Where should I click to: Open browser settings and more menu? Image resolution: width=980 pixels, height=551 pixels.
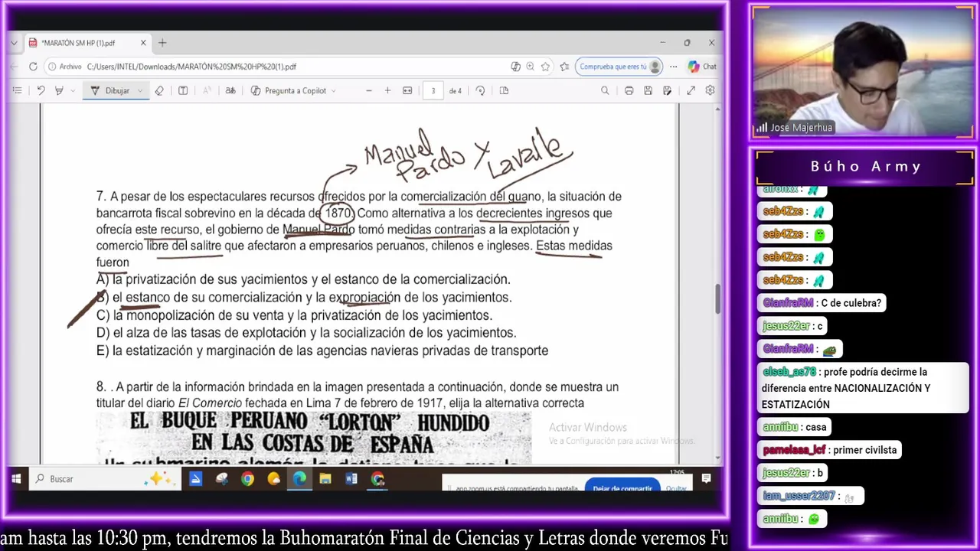[673, 67]
